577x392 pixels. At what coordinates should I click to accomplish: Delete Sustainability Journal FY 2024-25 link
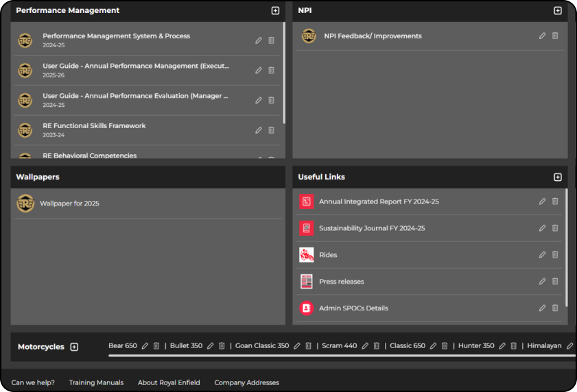[x=555, y=228]
